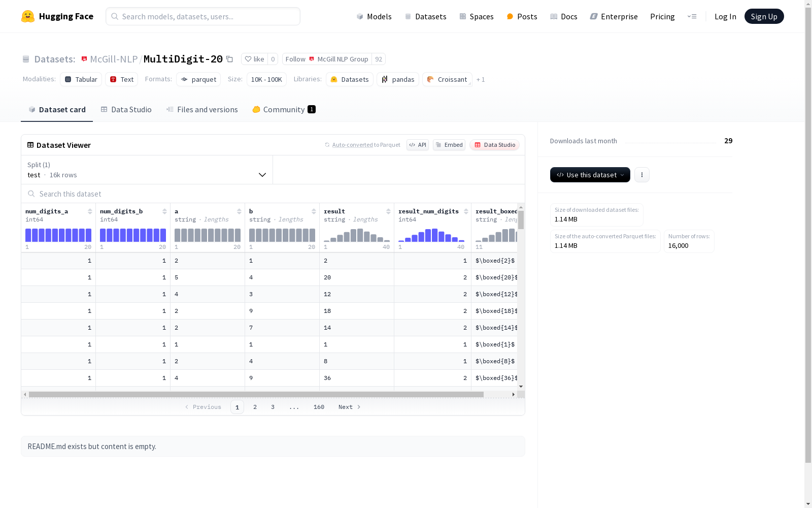Focus the Search this dataset field

point(273,194)
